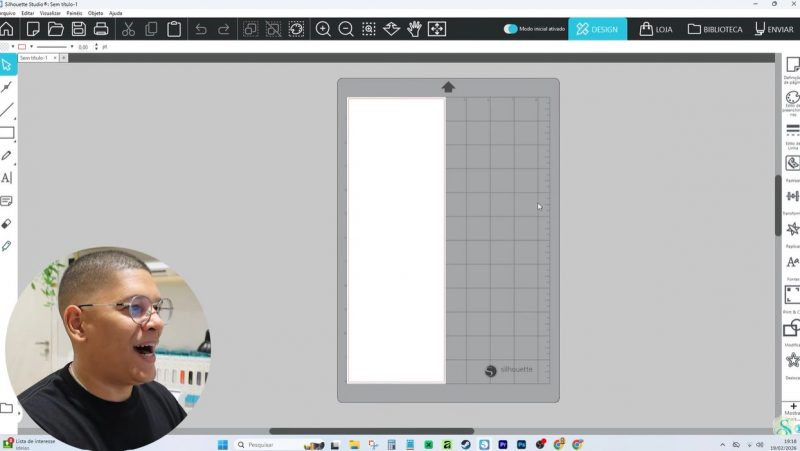
Task: Open the Text Style fonts panel
Action: pyautogui.click(x=792, y=262)
